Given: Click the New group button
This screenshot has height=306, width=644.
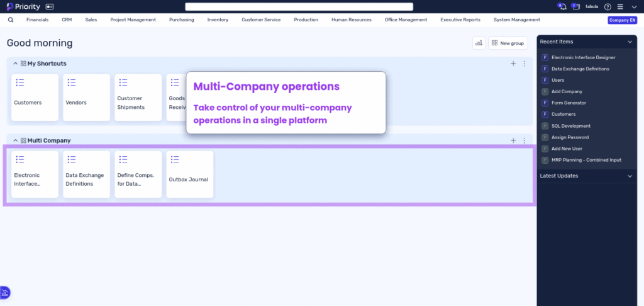Looking at the screenshot, I should tap(508, 43).
